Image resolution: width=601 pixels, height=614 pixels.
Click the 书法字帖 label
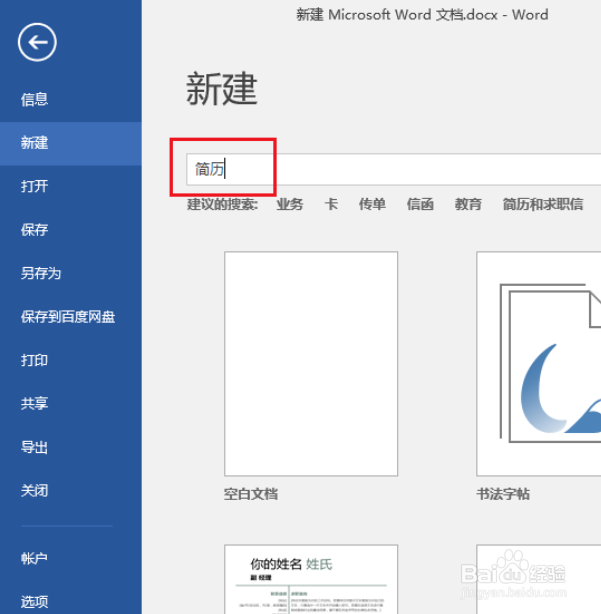(x=503, y=494)
